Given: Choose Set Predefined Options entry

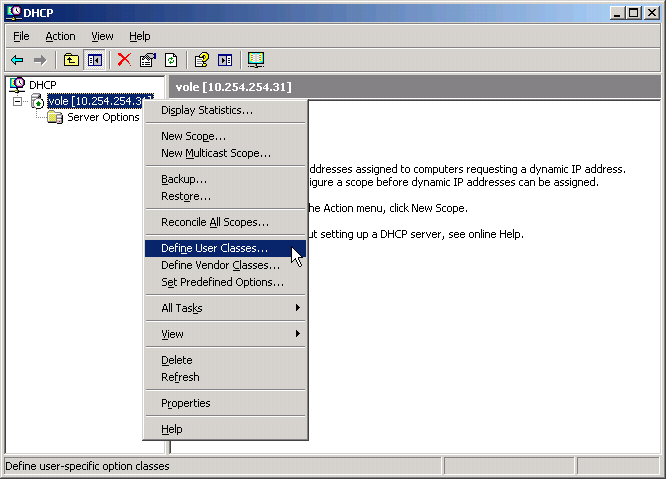Looking at the screenshot, I should point(225,282).
